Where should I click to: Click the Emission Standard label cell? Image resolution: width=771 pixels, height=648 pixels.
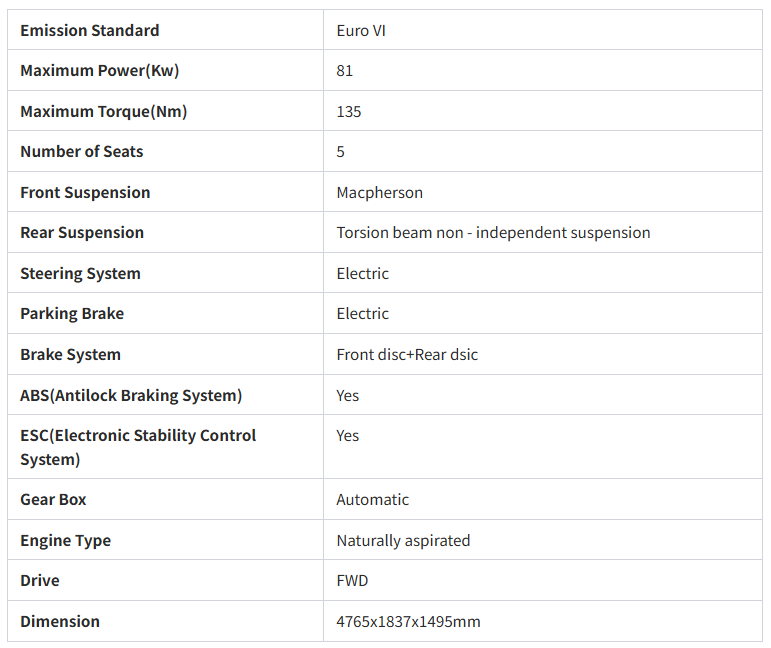[165, 30]
